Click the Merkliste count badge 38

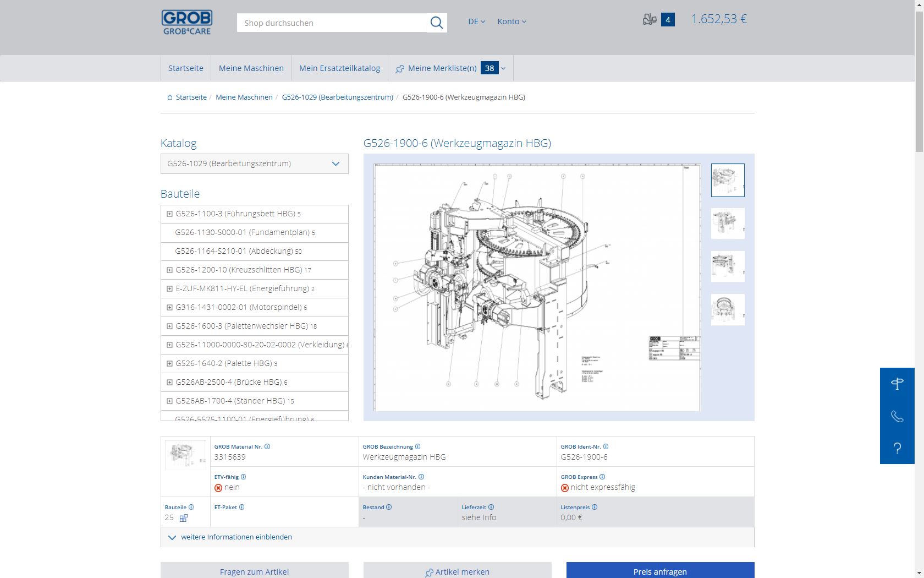click(x=490, y=68)
